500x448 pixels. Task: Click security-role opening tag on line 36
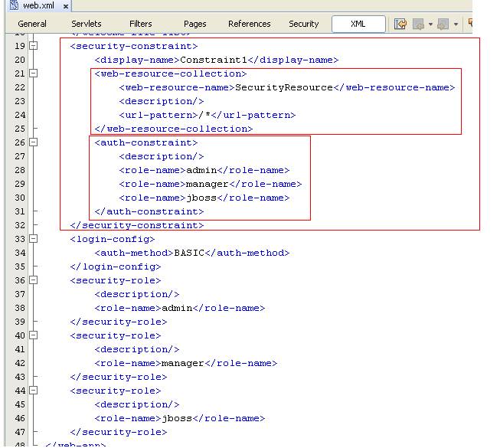point(116,280)
